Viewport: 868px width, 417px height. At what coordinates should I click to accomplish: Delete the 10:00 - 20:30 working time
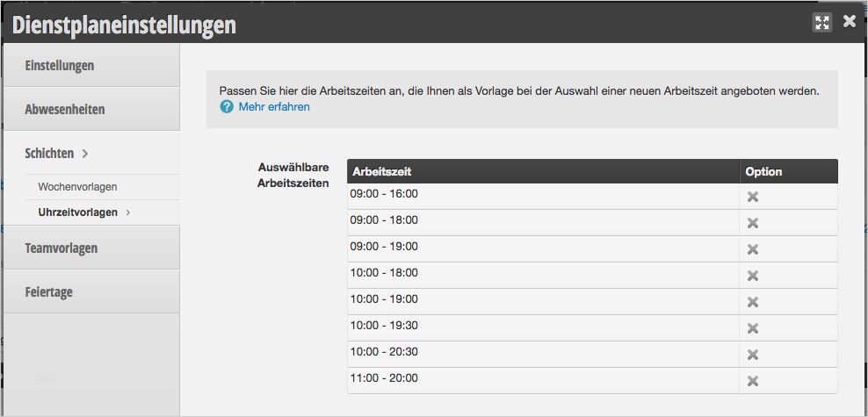pos(753,355)
